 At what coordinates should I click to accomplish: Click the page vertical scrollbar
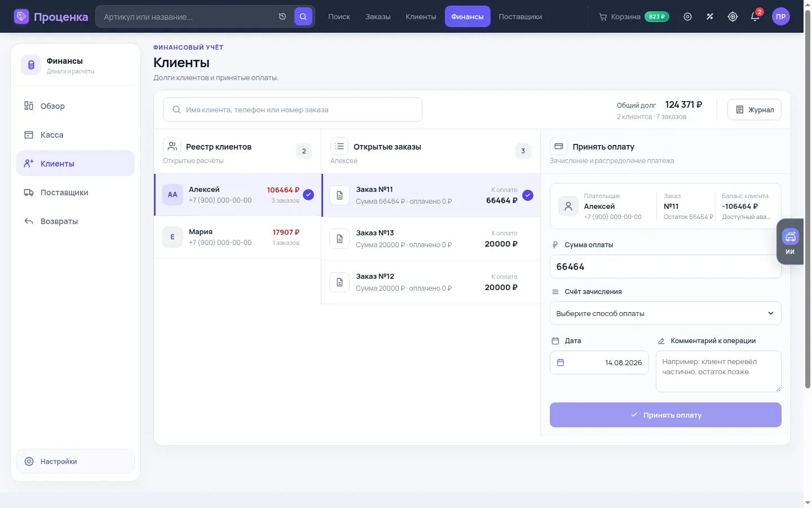click(807, 199)
